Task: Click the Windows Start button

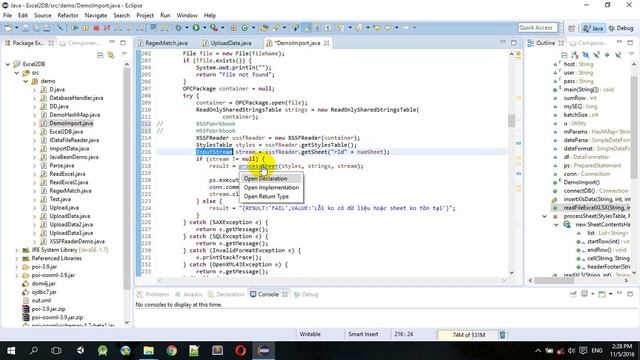Action: tap(11, 350)
